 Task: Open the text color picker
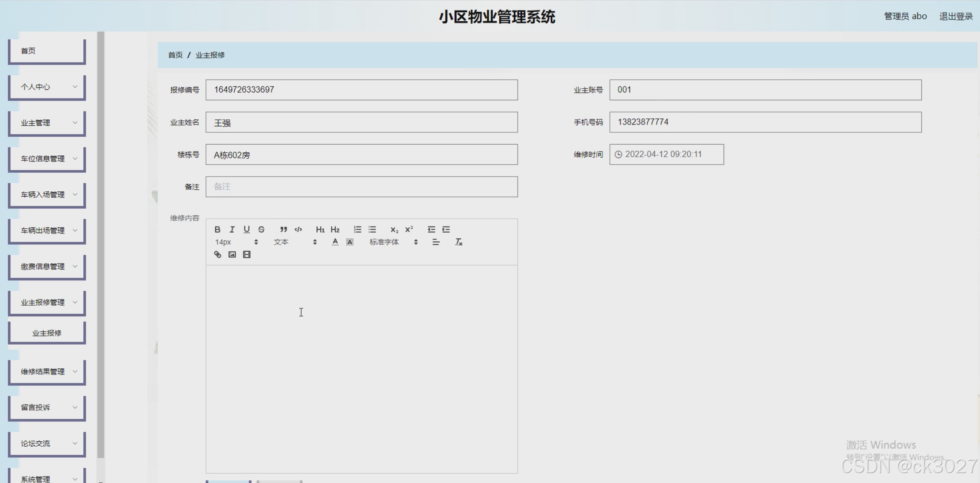pos(335,242)
